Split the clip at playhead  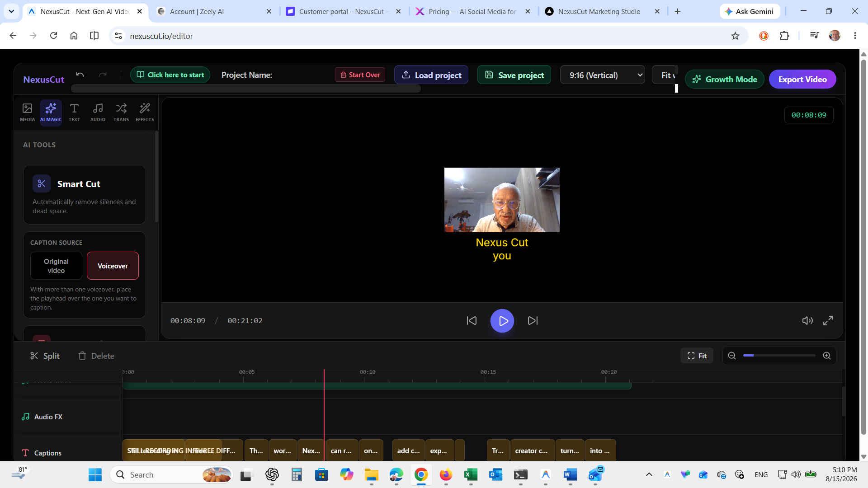point(45,356)
